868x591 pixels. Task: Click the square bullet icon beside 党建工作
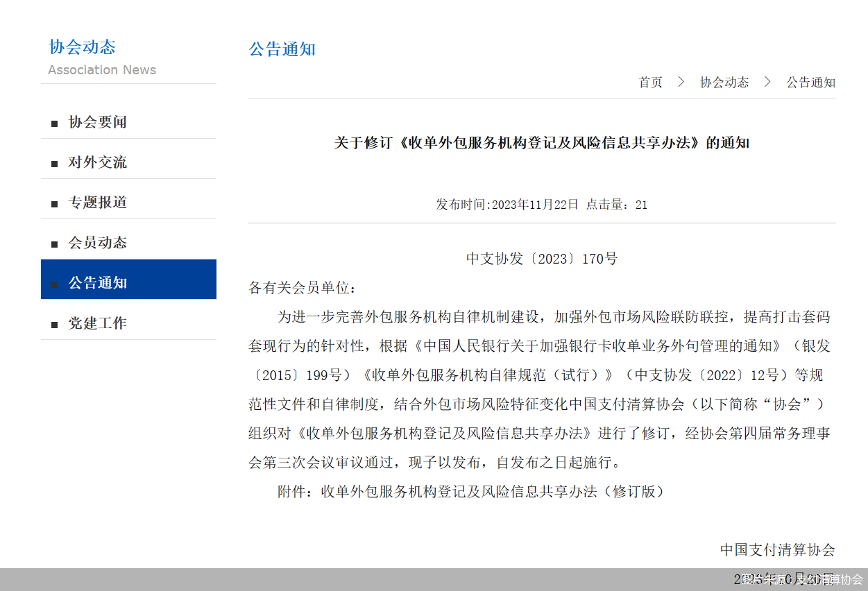point(54,323)
